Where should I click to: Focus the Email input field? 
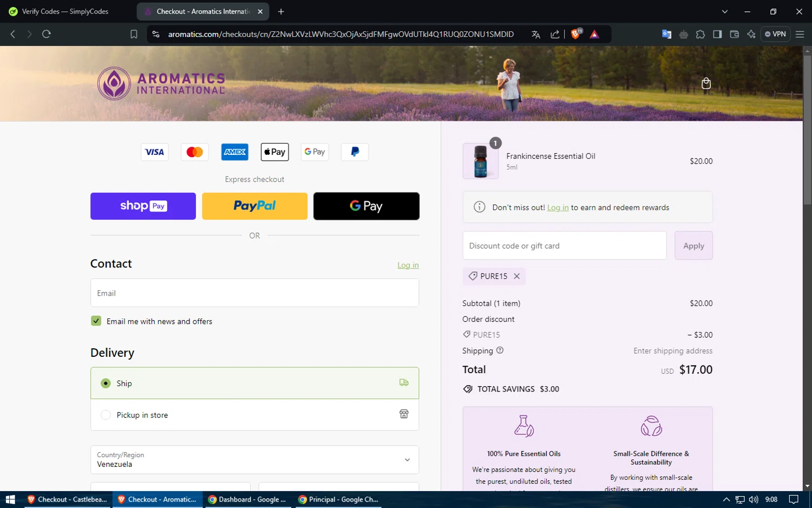[254, 293]
